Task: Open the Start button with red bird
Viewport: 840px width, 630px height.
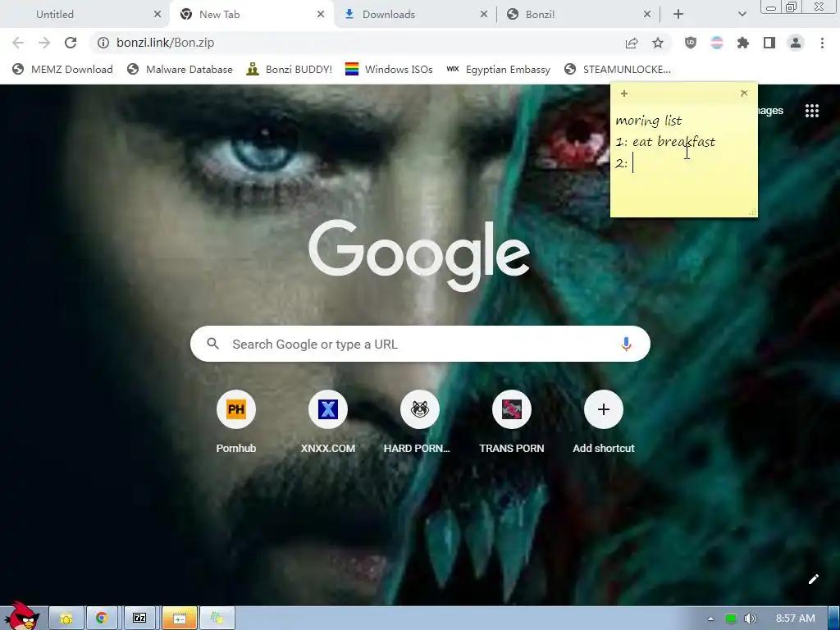Action: [21, 616]
